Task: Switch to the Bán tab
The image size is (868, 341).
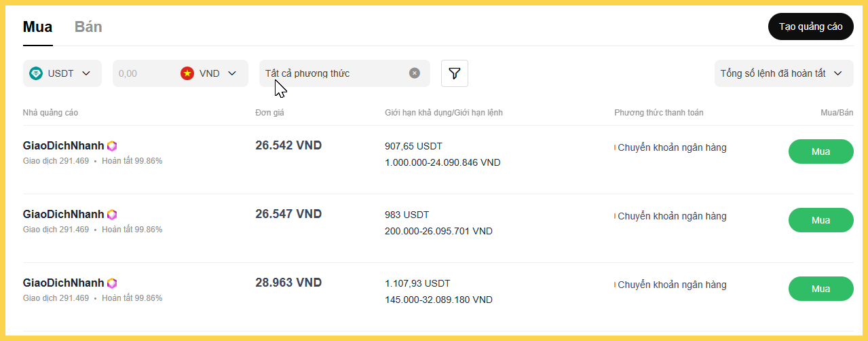Action: pyautogui.click(x=88, y=27)
